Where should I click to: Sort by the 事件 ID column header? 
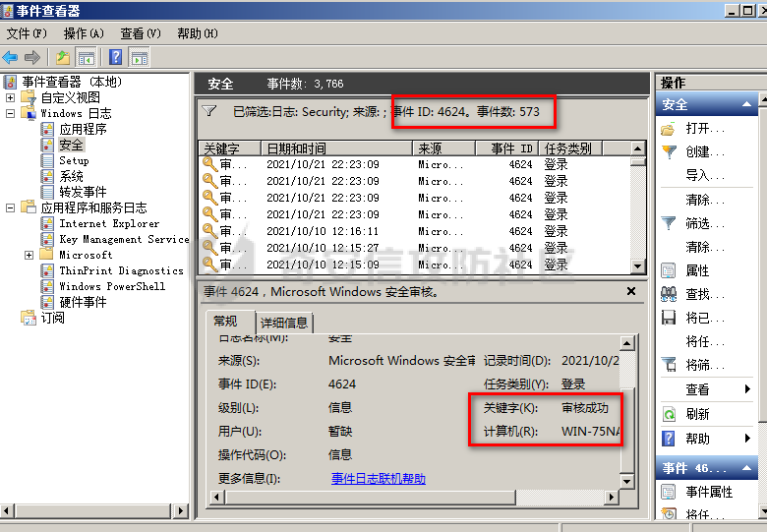[507, 148]
